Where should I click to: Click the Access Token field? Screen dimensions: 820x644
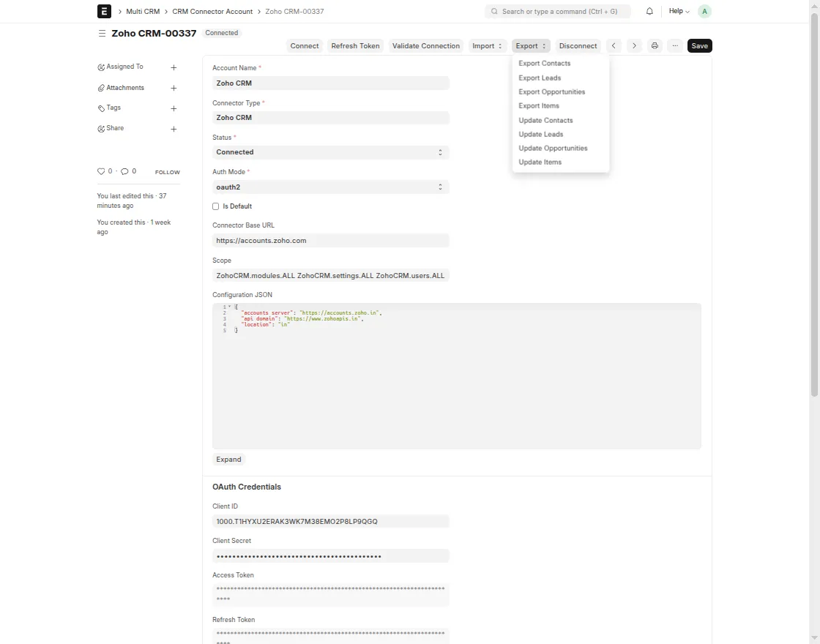[x=330, y=595]
